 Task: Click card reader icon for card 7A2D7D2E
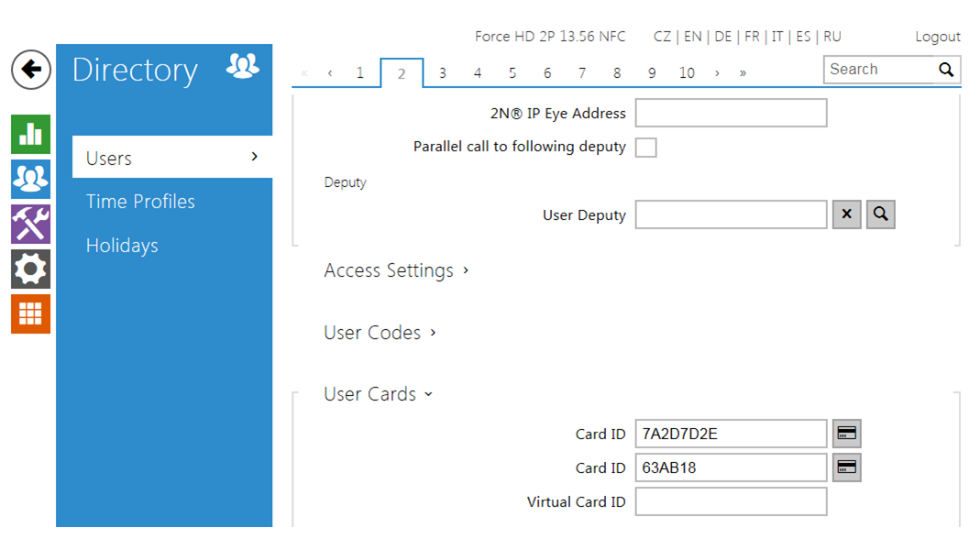pyautogui.click(x=846, y=434)
